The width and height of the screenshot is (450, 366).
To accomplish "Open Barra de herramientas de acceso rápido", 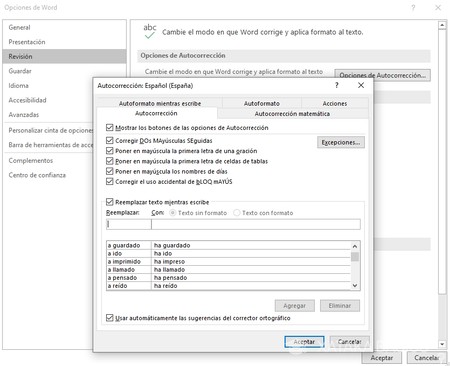I will tap(48, 145).
